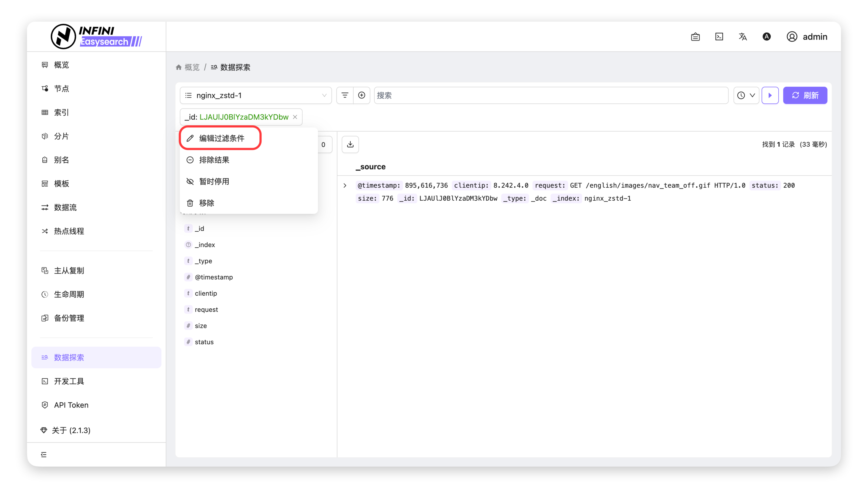Click the download results icon

pyautogui.click(x=350, y=144)
